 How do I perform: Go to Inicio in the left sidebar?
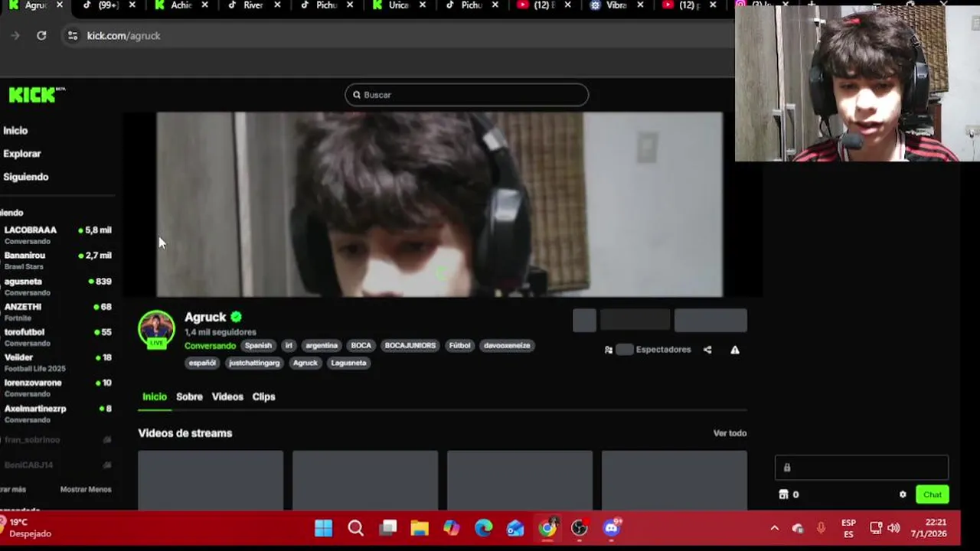click(15, 131)
